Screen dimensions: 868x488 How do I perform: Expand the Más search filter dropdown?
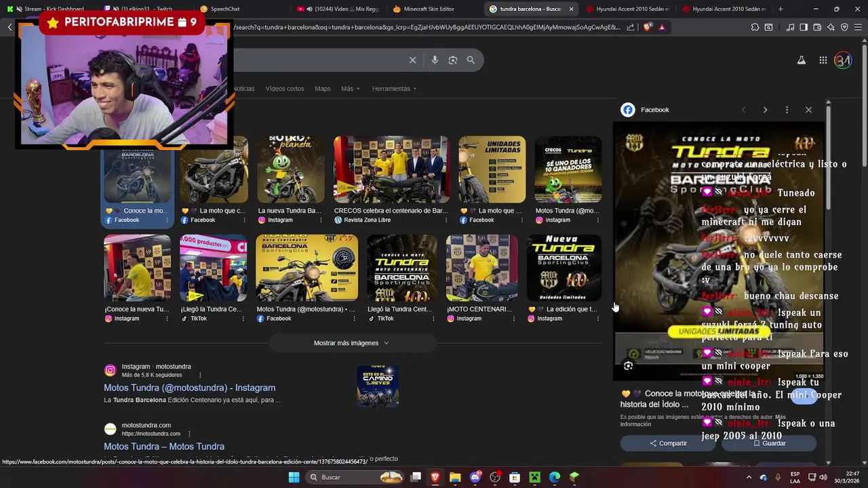[x=350, y=89]
